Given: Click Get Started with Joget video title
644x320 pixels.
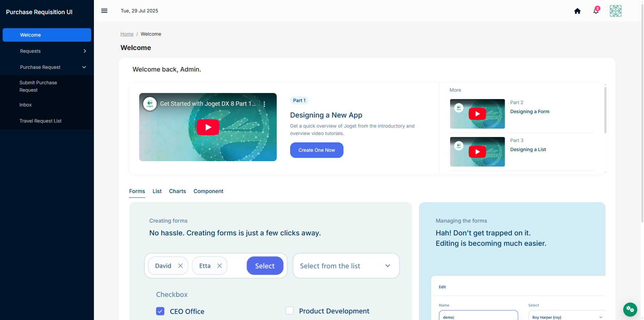Looking at the screenshot, I should point(208,104).
